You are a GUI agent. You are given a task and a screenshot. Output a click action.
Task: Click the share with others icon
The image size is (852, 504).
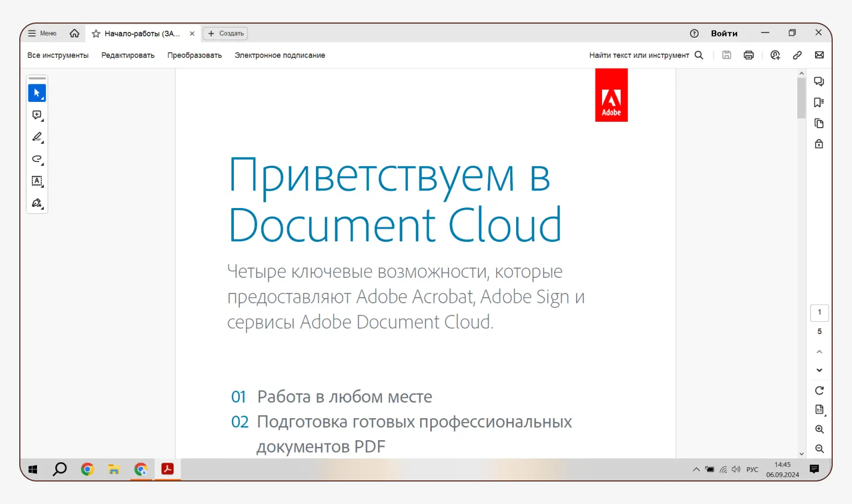[x=775, y=55]
